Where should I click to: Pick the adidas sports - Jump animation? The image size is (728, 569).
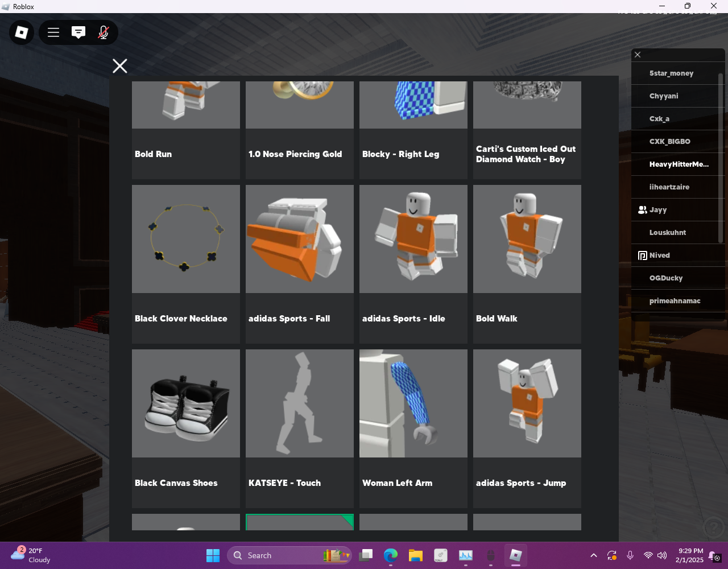(x=527, y=428)
